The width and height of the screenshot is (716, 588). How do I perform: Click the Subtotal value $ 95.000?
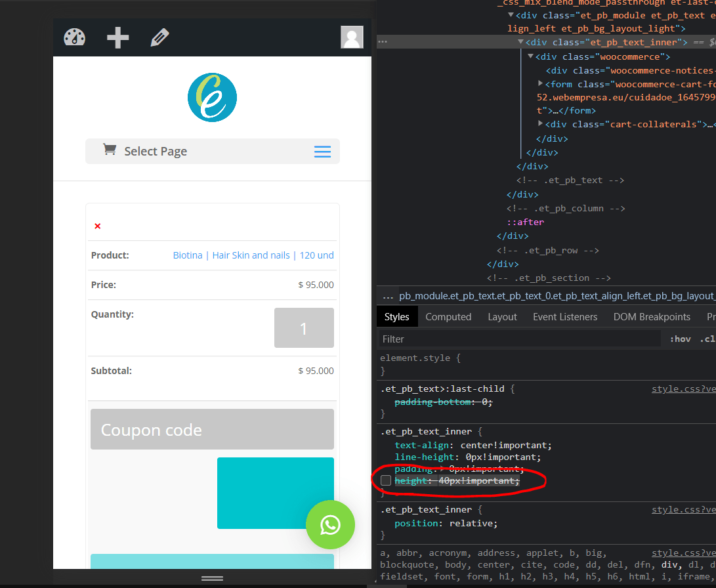coord(316,371)
